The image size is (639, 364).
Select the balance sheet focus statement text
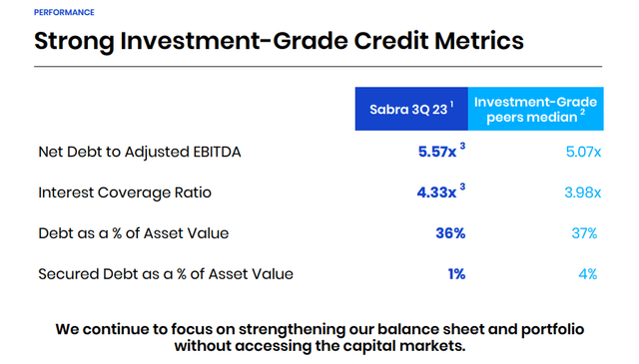[x=319, y=337]
